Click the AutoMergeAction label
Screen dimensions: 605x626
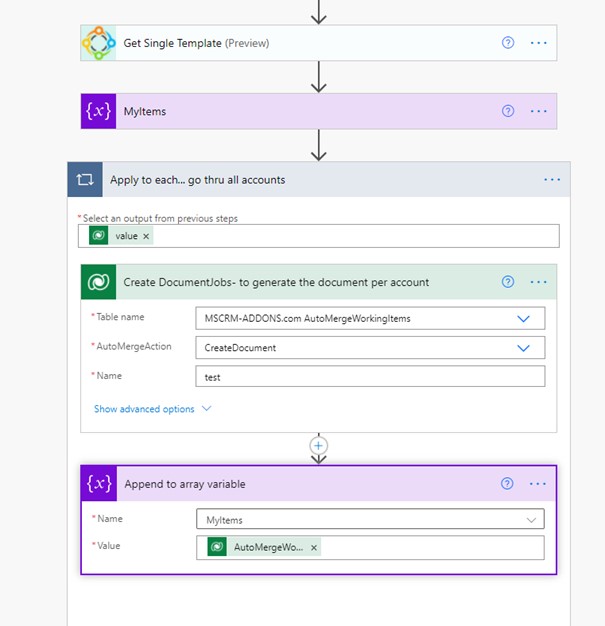(134, 347)
